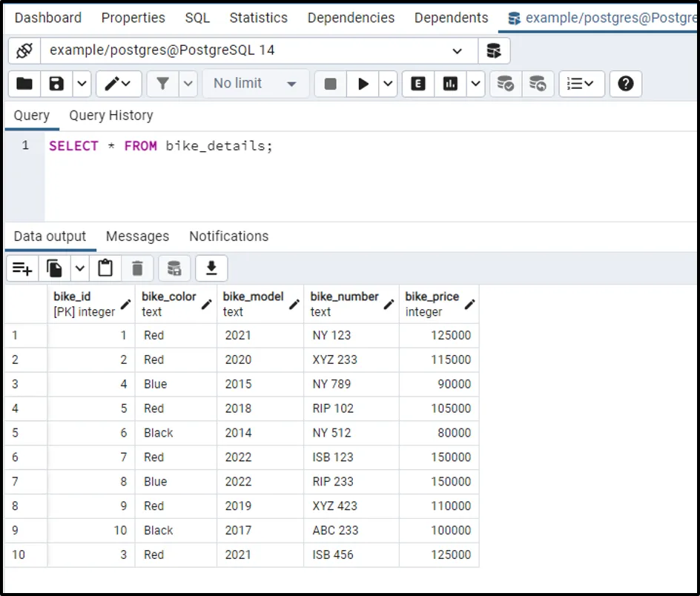Go to the Dashboard tab
The width and height of the screenshot is (700, 596).
tap(47, 18)
